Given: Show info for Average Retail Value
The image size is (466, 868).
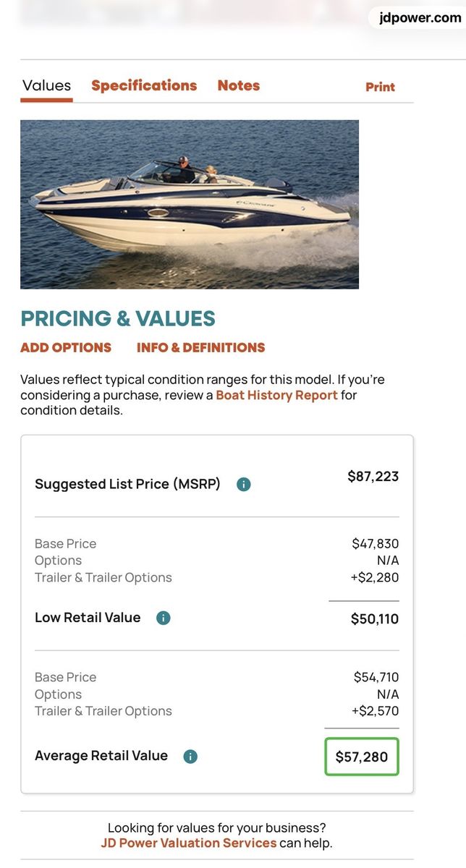Looking at the screenshot, I should [190, 757].
